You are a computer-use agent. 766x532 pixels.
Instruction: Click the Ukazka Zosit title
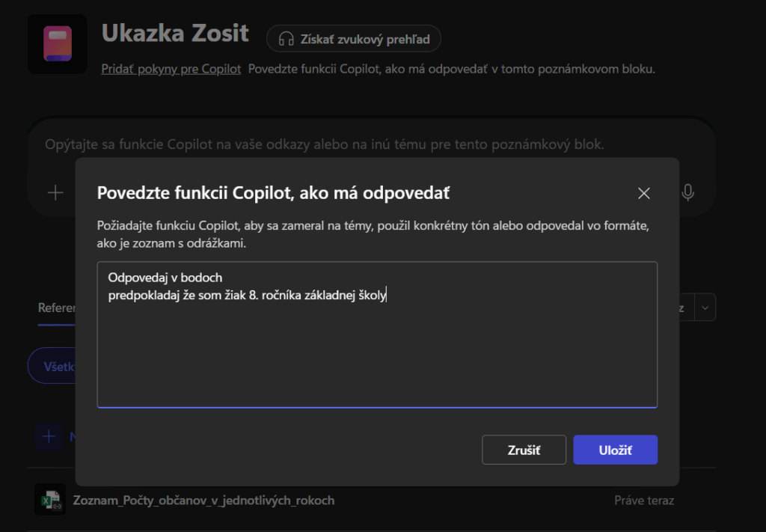click(x=175, y=33)
